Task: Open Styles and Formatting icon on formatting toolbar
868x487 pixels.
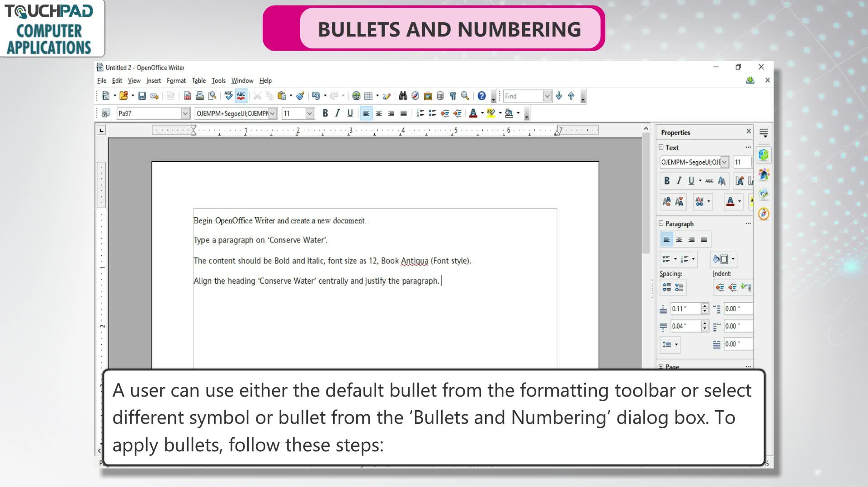Action: (x=106, y=113)
